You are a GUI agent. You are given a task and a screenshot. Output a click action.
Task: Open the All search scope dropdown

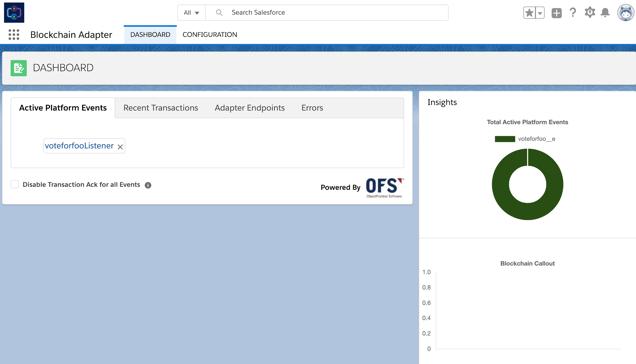click(x=191, y=12)
